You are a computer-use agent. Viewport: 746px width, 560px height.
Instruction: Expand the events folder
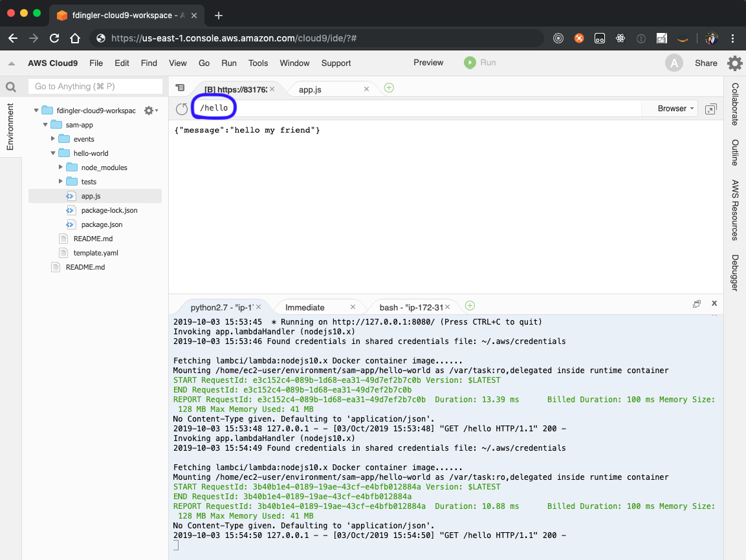tap(53, 139)
